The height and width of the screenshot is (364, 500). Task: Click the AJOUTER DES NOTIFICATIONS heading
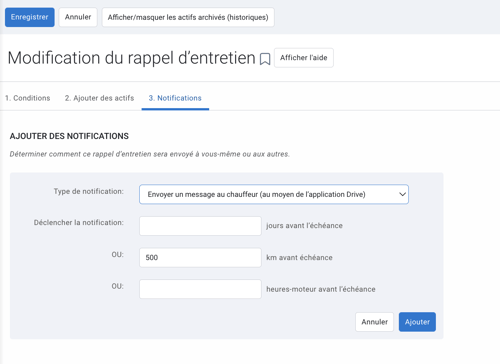[x=69, y=136]
